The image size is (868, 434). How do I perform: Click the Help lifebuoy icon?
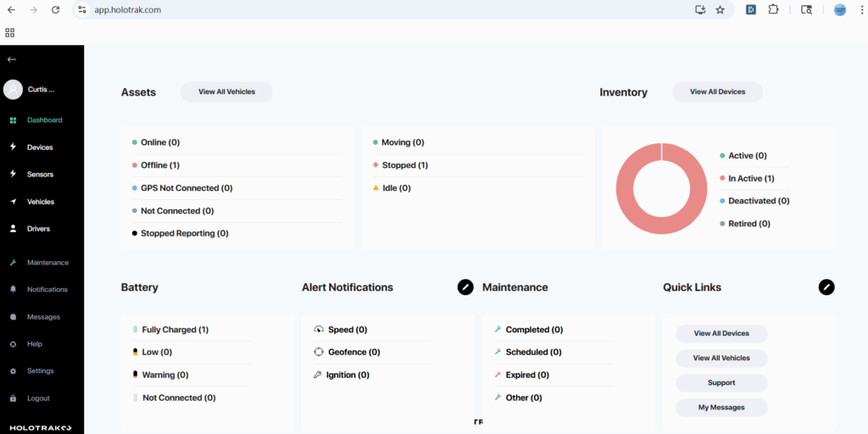click(x=14, y=344)
